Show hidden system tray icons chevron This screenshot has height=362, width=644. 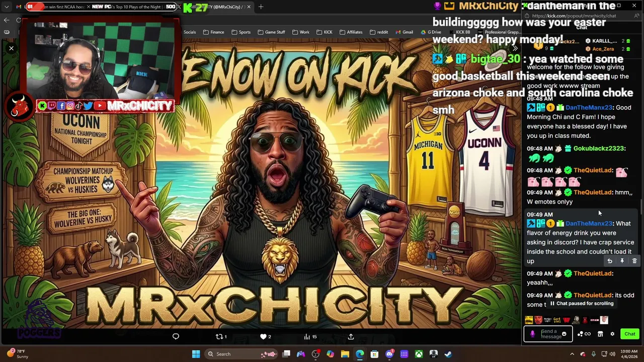click(x=572, y=354)
